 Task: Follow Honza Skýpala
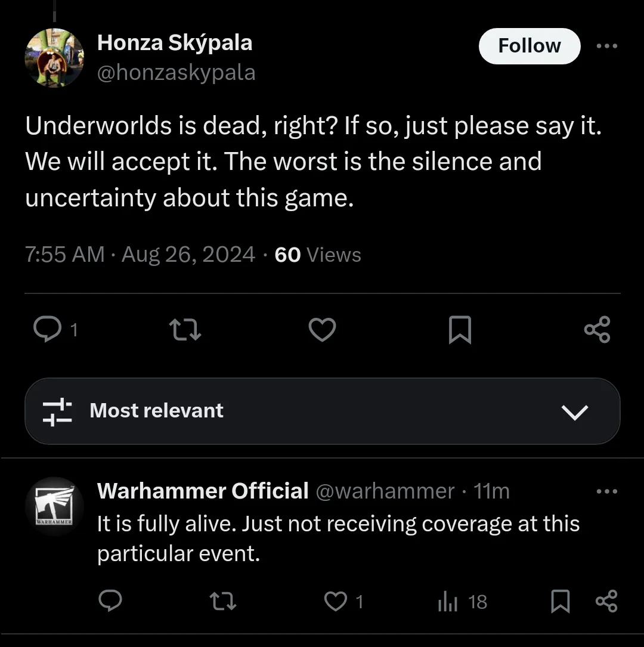coord(529,46)
